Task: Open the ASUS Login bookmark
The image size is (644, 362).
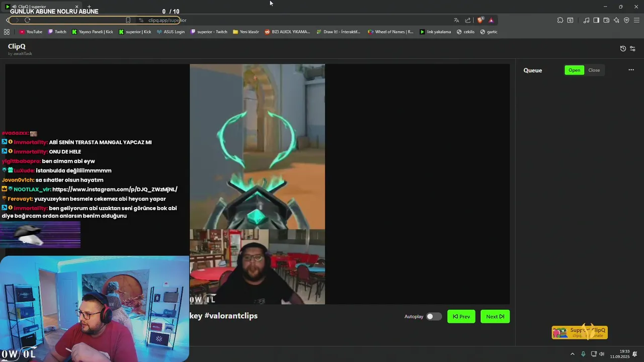Action: pos(171,32)
